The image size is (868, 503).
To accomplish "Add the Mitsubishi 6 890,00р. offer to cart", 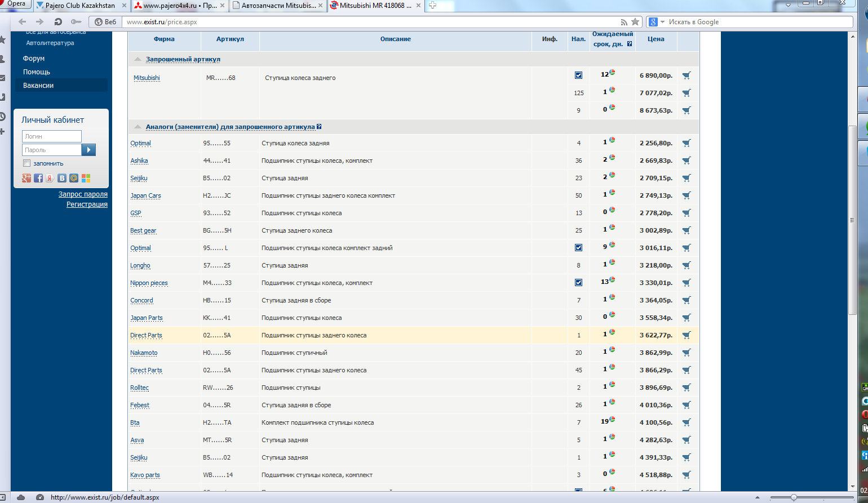I will coord(686,75).
